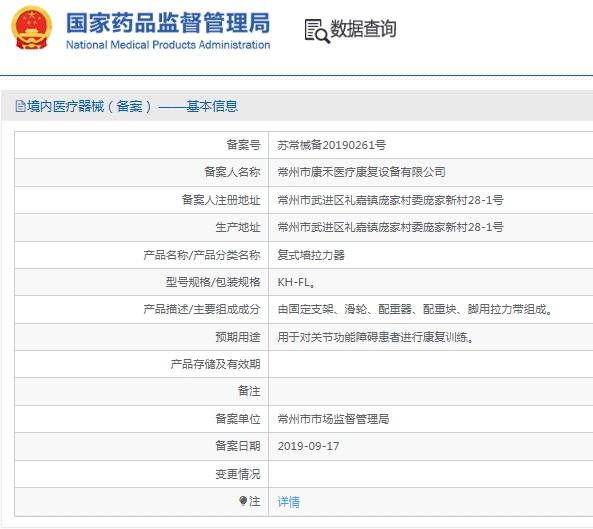Select the value 常州市市场监督管理局
The image size is (593, 529).
[333, 419]
